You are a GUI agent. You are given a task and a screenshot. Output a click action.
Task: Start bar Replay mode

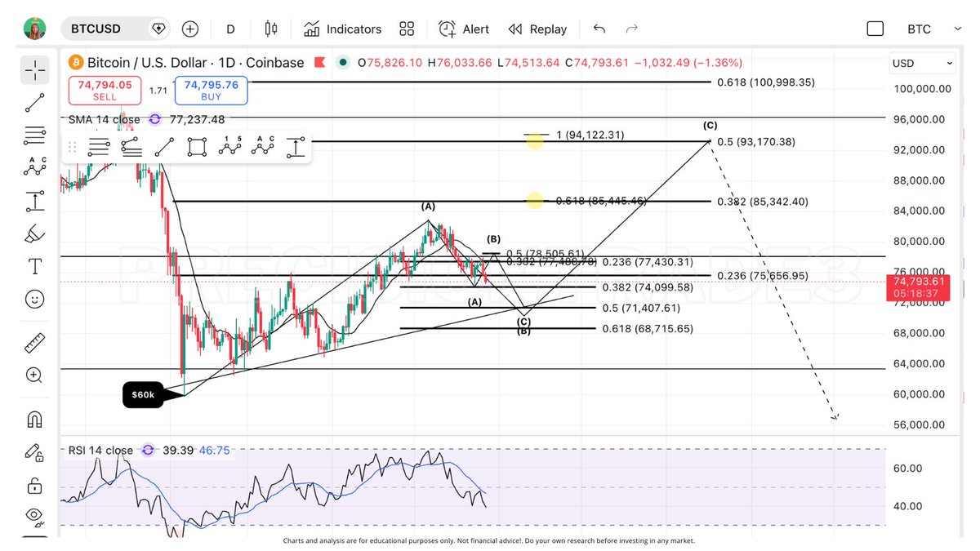(537, 29)
